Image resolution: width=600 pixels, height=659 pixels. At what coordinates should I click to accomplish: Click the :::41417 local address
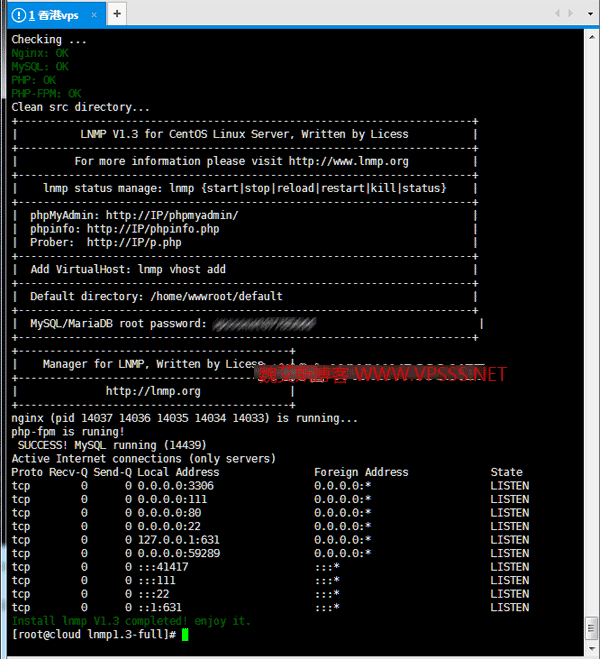click(x=163, y=567)
